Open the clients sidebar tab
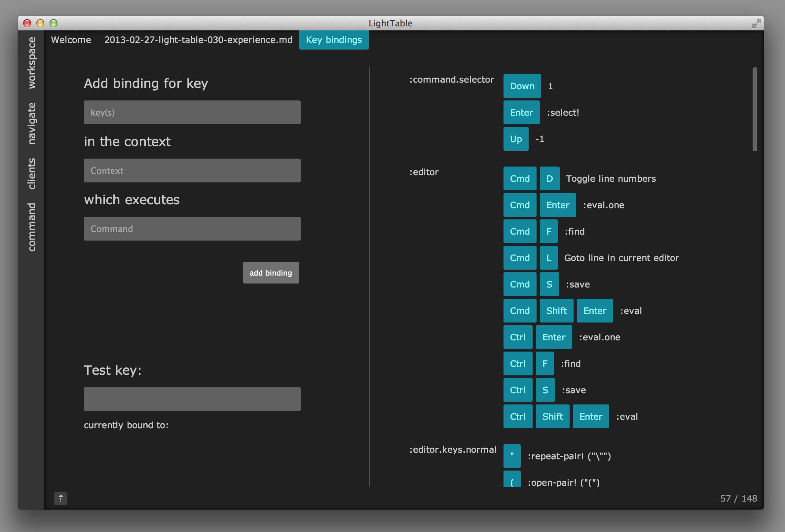Viewport: 785px width, 532px height. 31,173
